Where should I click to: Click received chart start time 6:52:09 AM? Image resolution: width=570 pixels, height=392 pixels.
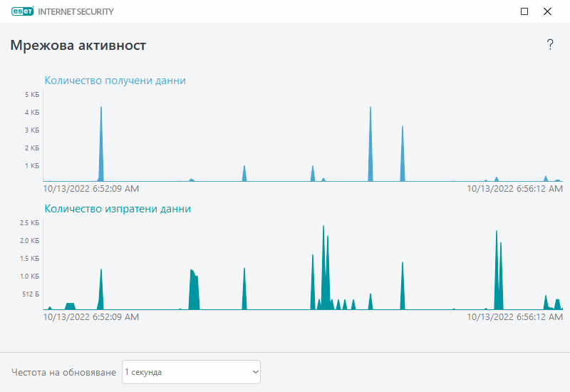tap(91, 189)
